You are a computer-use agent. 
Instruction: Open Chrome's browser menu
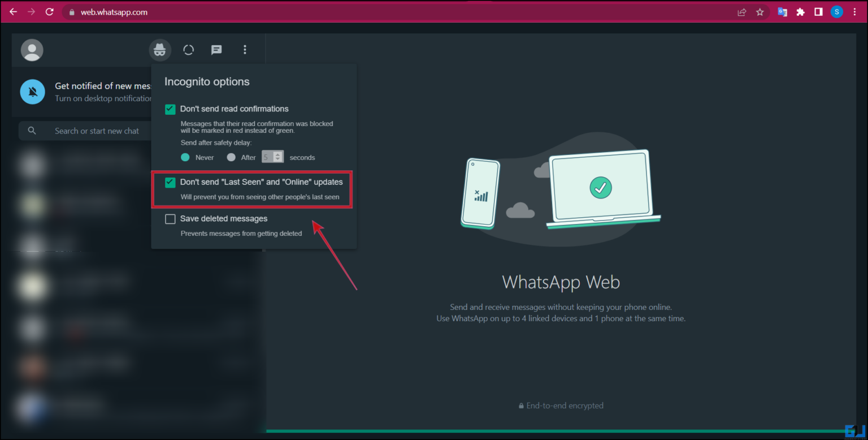(x=854, y=11)
